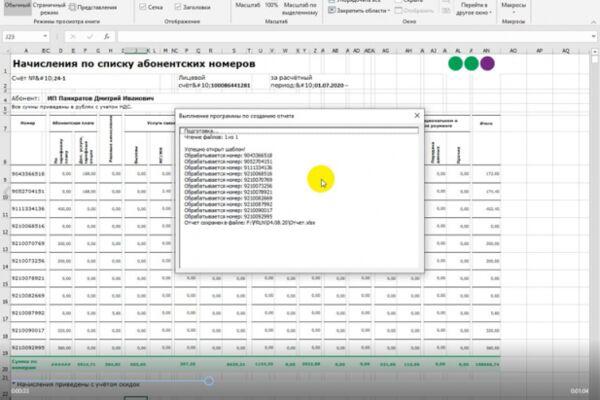Click the Итого column heading cell

[x=486, y=123]
